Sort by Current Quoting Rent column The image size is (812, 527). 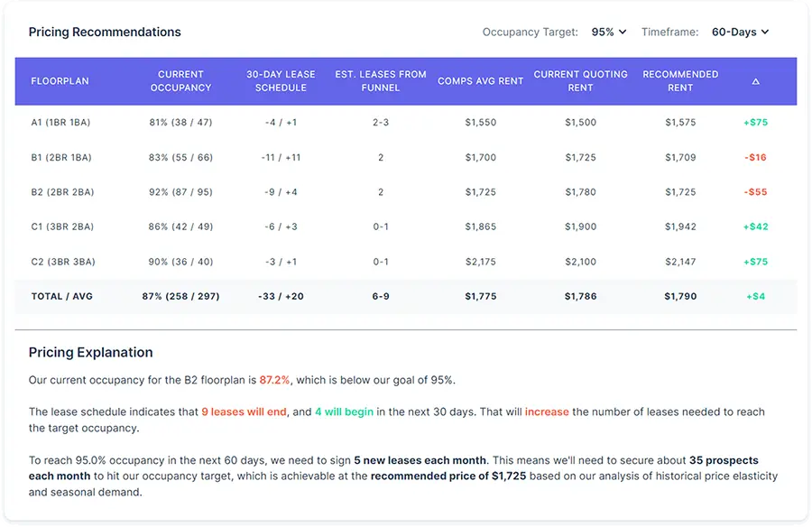click(x=581, y=81)
